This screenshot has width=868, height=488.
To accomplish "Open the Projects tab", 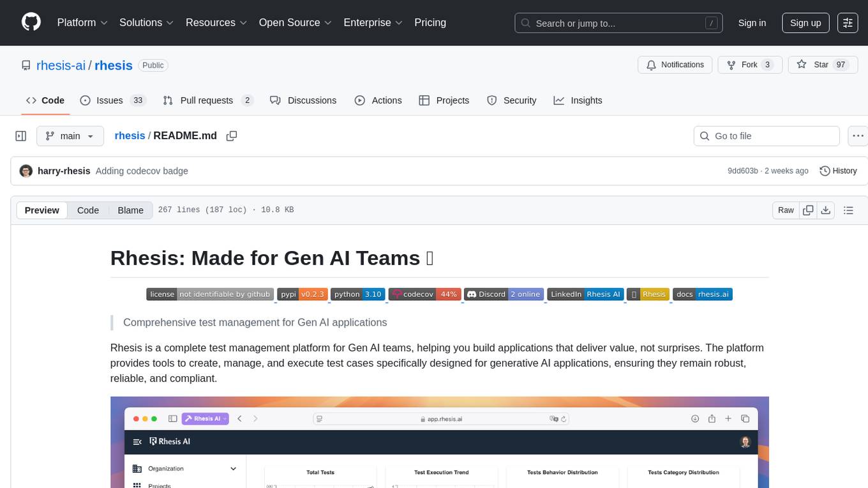I will point(444,100).
